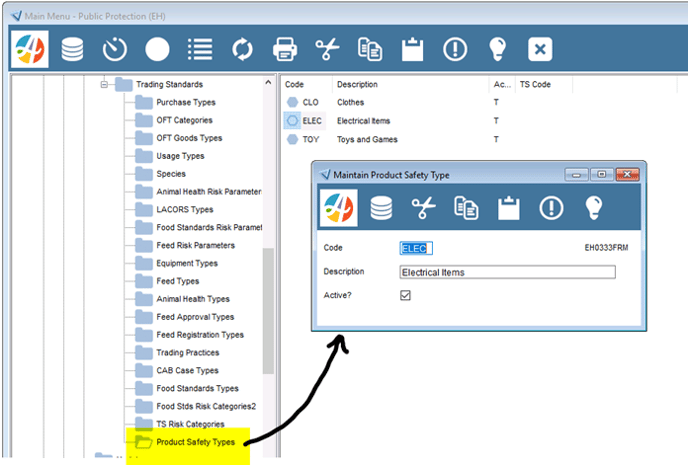Viewport: 688px width, 465px height.
Task: Click the Code input field containing ELEC
Action: pyautogui.click(x=416, y=248)
